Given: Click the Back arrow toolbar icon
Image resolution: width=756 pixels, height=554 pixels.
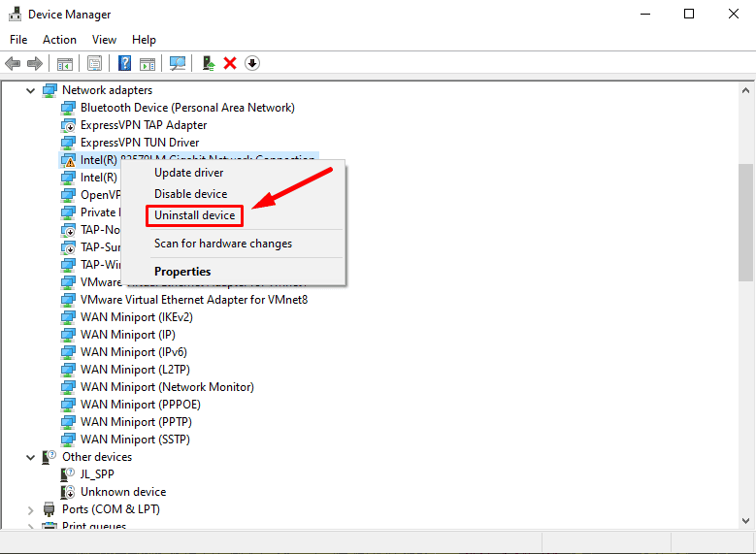Looking at the screenshot, I should (x=13, y=63).
